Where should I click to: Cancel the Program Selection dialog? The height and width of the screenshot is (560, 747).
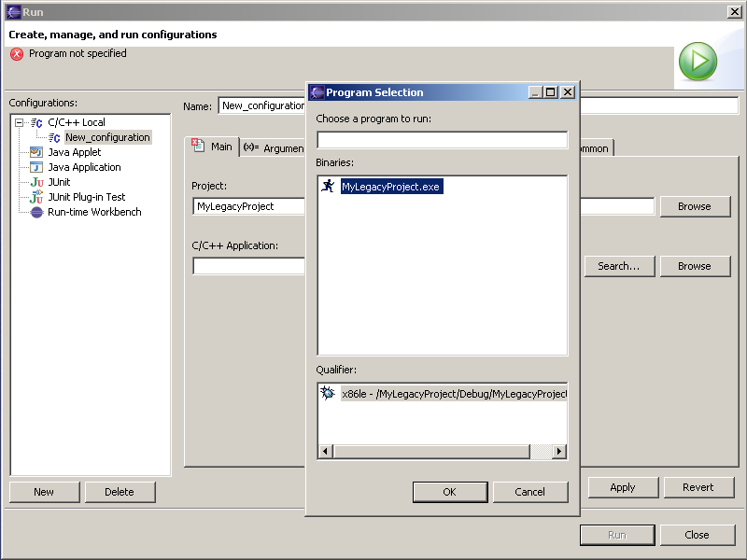tap(529, 492)
